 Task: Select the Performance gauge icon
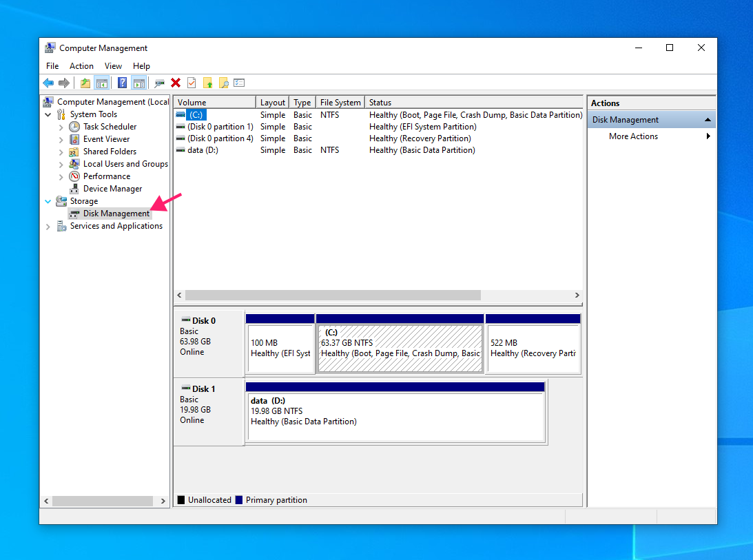[x=74, y=176]
